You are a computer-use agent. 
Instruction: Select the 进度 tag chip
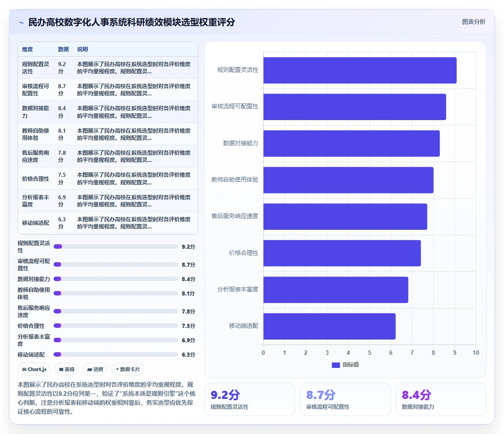95,369
